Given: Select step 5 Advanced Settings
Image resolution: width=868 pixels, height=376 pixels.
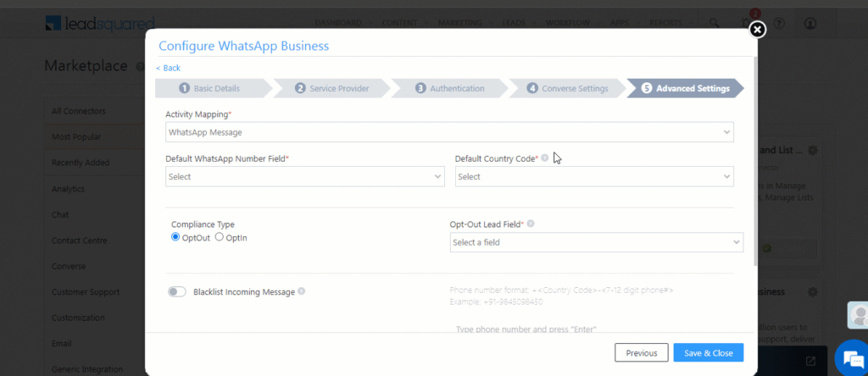Looking at the screenshot, I should (x=687, y=88).
